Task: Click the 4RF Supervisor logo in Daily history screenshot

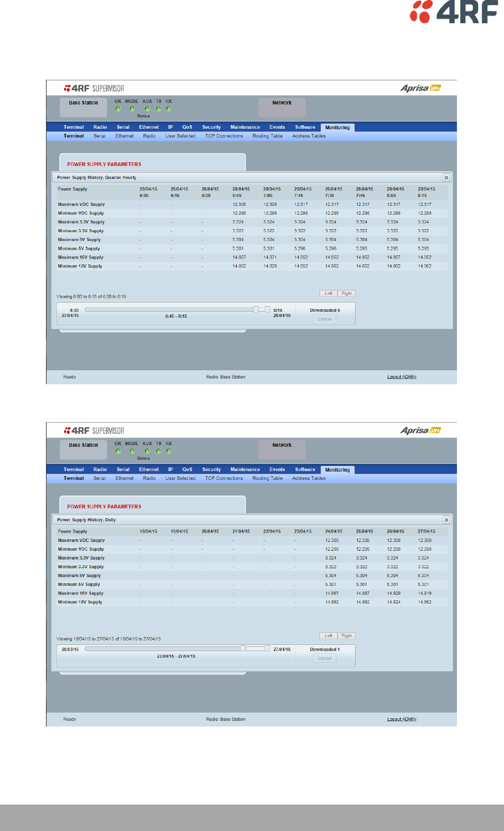Action: point(94,431)
